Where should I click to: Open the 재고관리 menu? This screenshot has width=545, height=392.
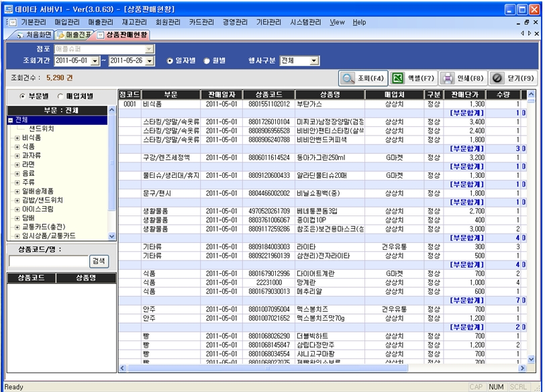coord(135,22)
